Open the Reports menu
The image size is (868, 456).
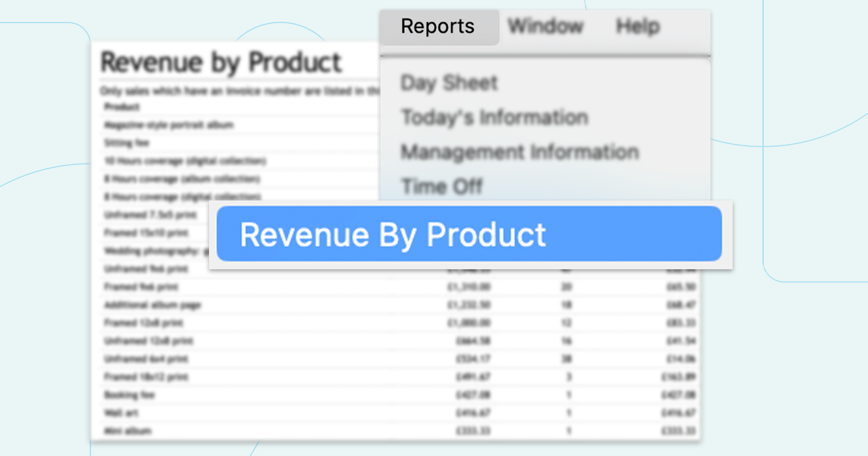[x=437, y=27]
